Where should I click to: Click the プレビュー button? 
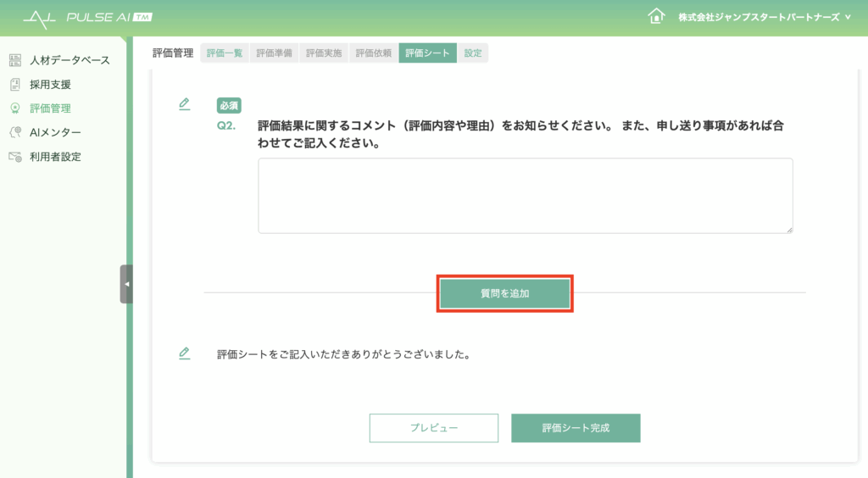click(434, 428)
